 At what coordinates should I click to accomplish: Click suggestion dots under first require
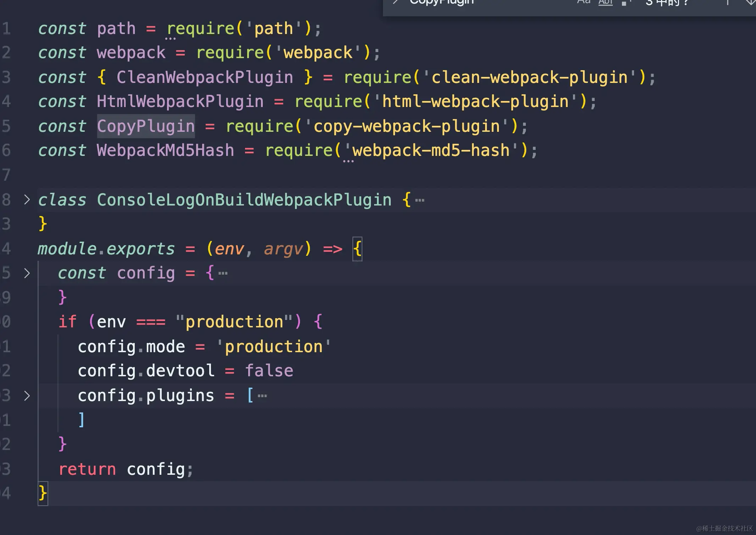pyautogui.click(x=170, y=39)
